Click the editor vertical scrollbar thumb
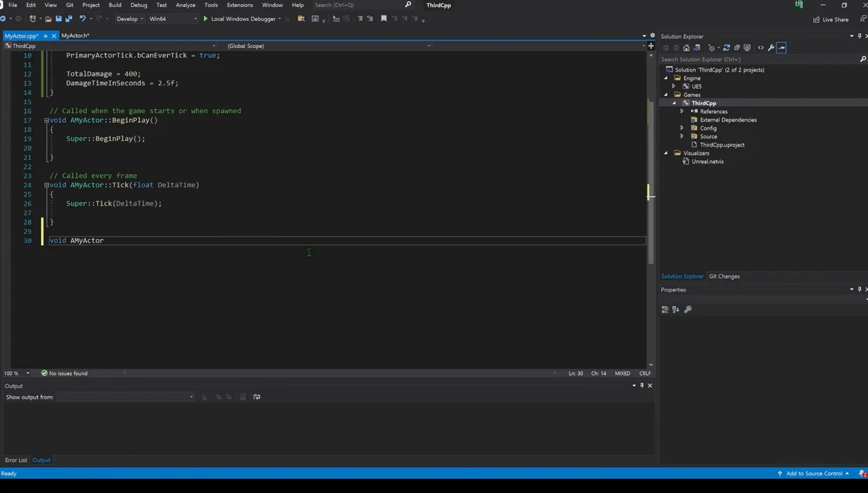This screenshot has width=868, height=493. 651,182
